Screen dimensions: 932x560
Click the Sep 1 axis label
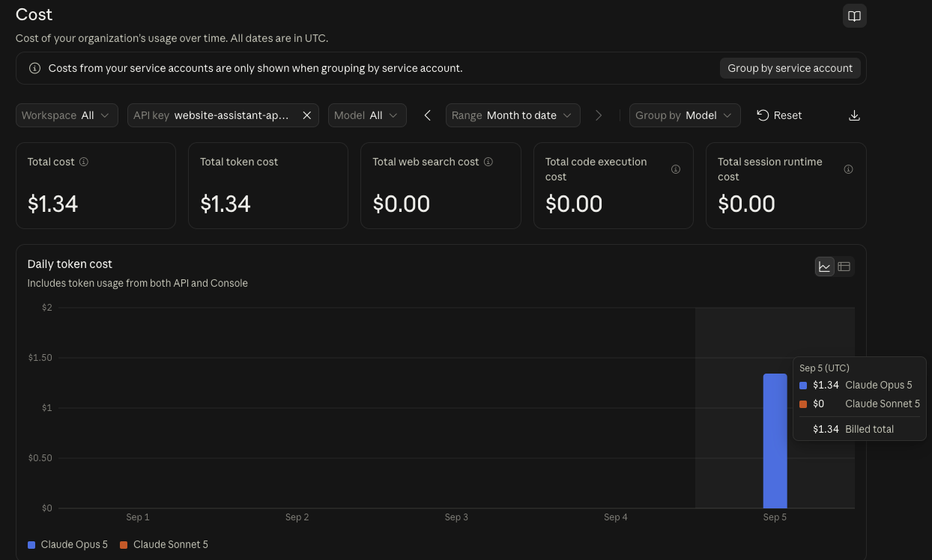pos(138,517)
